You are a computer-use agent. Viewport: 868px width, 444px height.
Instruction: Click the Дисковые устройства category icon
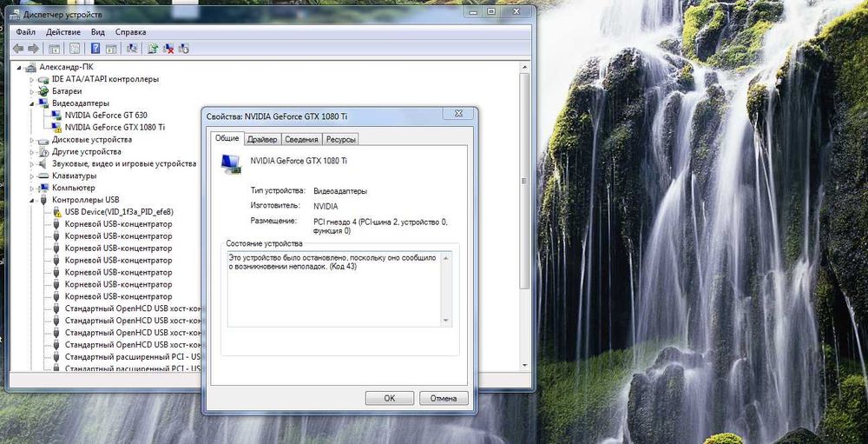click(x=43, y=140)
